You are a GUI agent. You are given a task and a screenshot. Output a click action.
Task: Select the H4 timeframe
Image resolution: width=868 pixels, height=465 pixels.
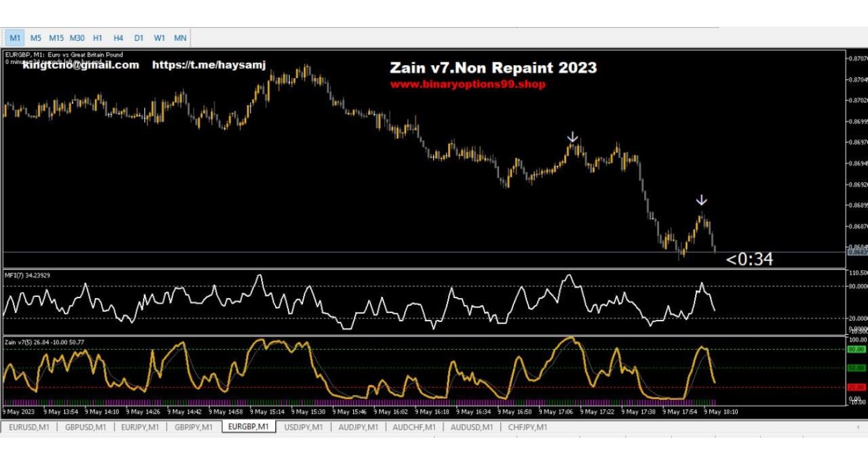(x=118, y=38)
